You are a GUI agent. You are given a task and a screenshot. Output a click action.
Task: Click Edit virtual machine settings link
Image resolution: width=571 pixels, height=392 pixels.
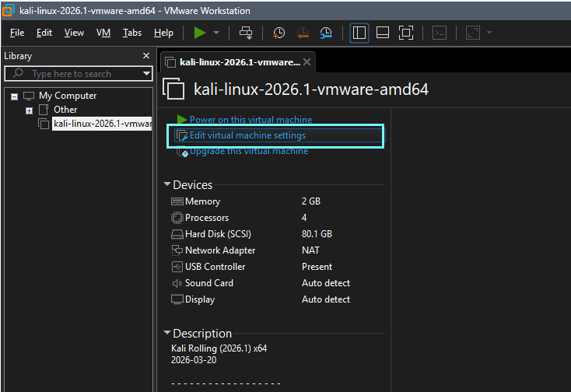[247, 135]
